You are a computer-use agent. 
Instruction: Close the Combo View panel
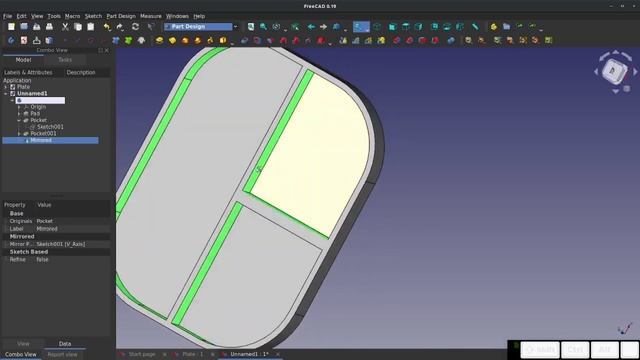pos(107,50)
